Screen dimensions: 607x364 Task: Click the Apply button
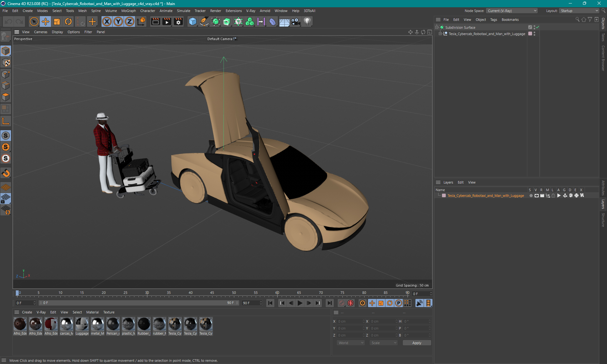417,343
